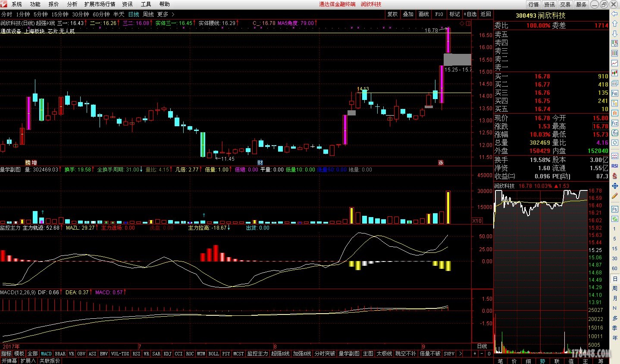
Task: Open the 功能 menu
Action: 35,4
